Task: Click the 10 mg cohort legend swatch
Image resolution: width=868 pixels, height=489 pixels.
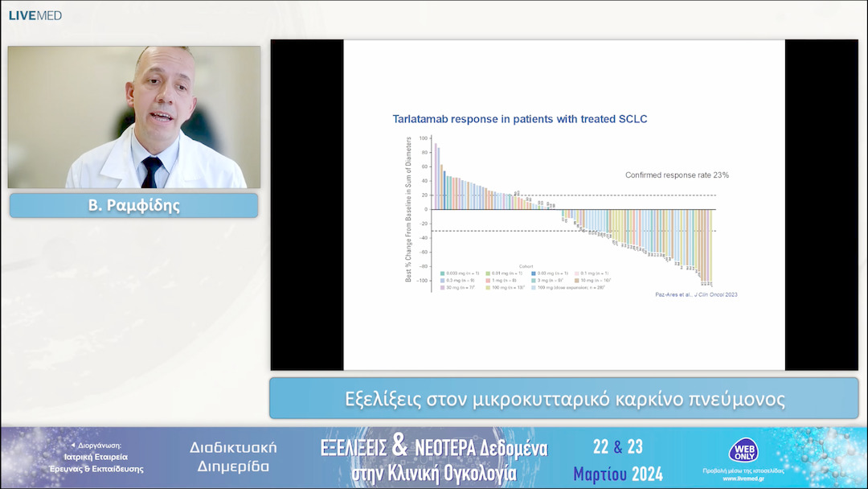Action: pyautogui.click(x=577, y=281)
